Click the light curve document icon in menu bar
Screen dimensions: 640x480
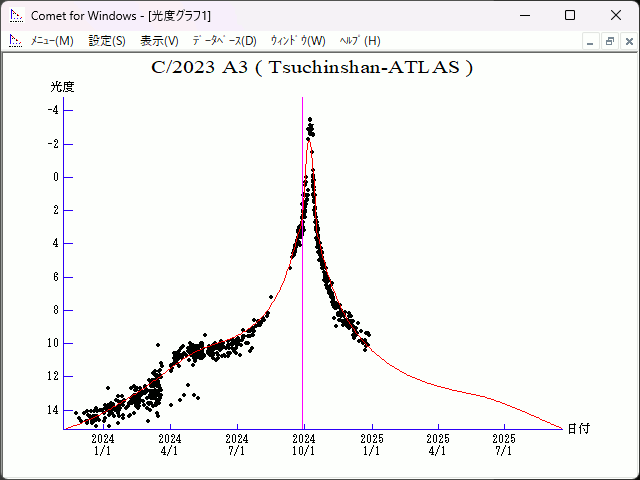[x=16, y=41]
